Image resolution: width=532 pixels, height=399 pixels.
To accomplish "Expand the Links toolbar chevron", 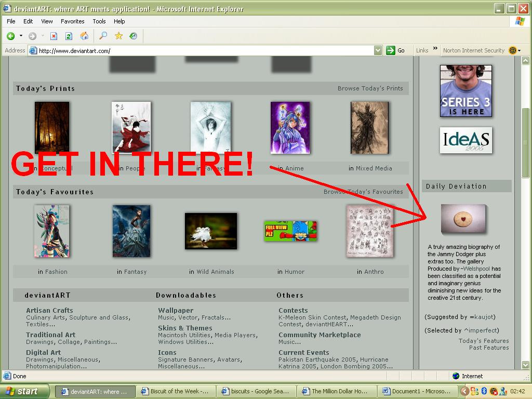I will pos(435,48).
